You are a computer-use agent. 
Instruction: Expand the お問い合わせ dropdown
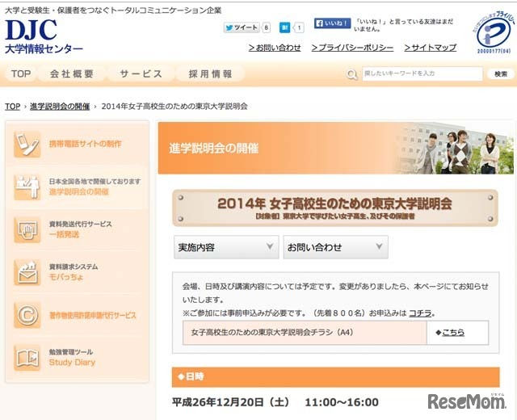pyautogui.click(x=336, y=247)
